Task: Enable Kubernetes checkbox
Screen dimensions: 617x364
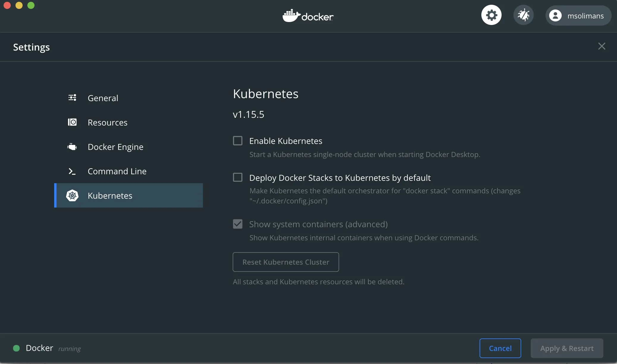Action: tap(238, 141)
